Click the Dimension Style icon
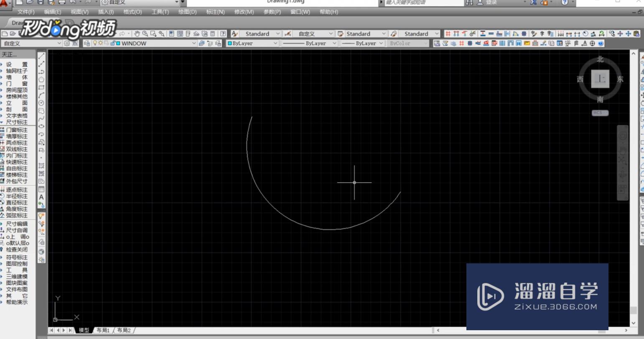 tap(288, 34)
